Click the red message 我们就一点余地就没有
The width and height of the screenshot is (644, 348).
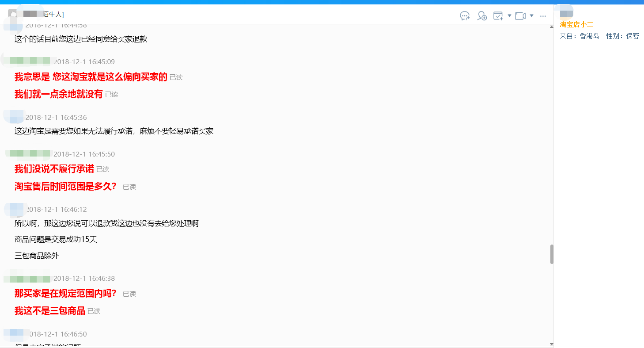(59, 94)
